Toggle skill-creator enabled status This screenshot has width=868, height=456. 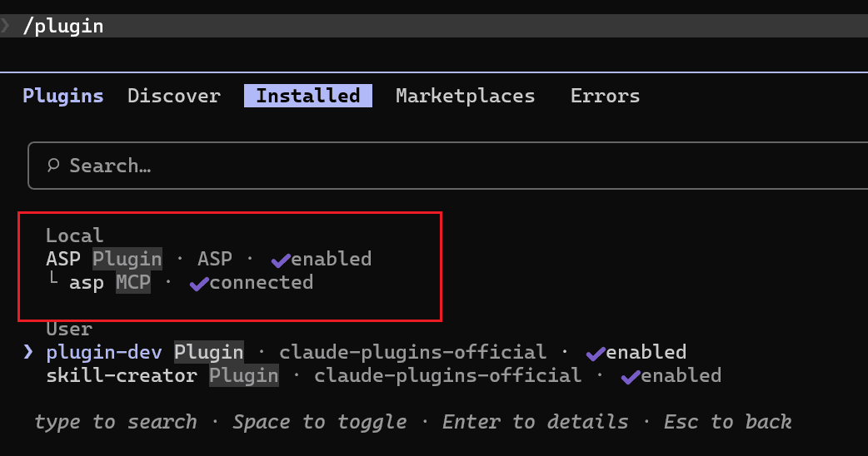pyautogui.click(x=681, y=375)
